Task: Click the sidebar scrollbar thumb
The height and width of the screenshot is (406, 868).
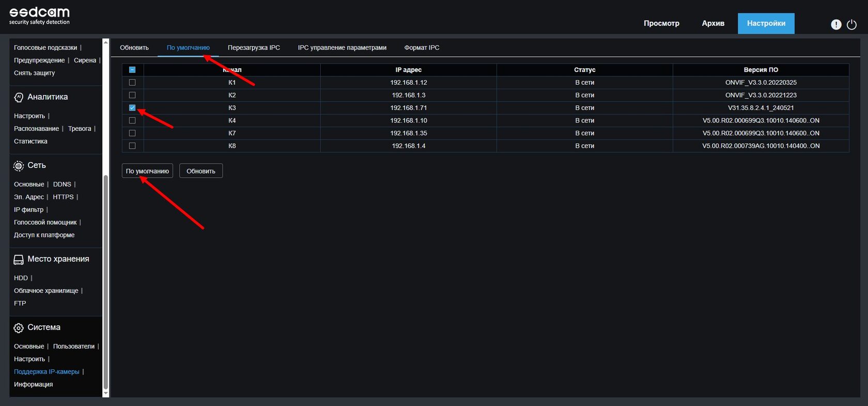Action: pos(106,282)
